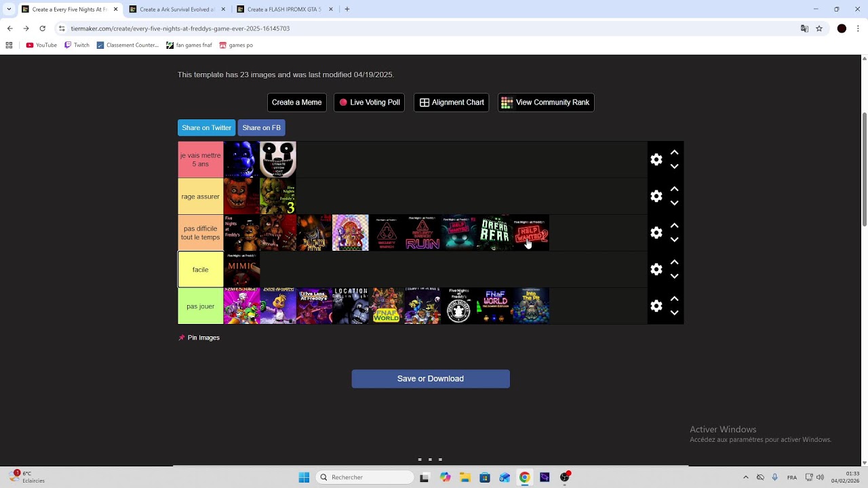Move 'facile' row down with arrow
The width and height of the screenshot is (868, 488).
[674, 277]
